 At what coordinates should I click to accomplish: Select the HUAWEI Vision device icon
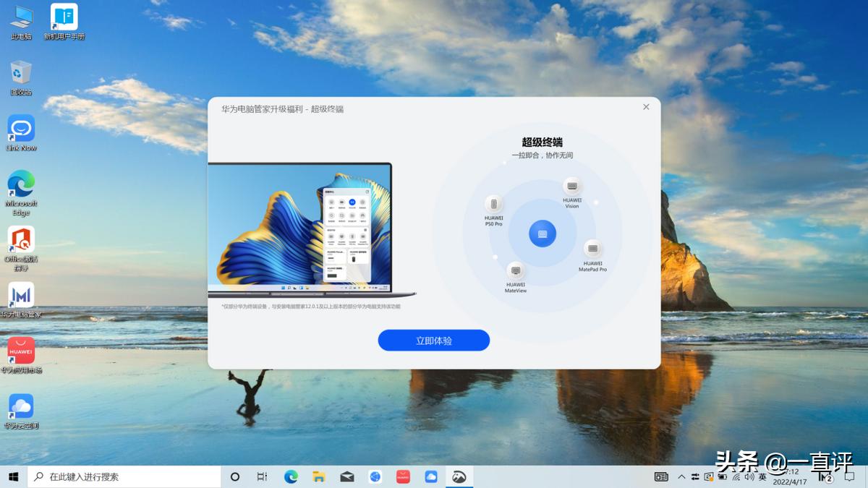(572, 187)
